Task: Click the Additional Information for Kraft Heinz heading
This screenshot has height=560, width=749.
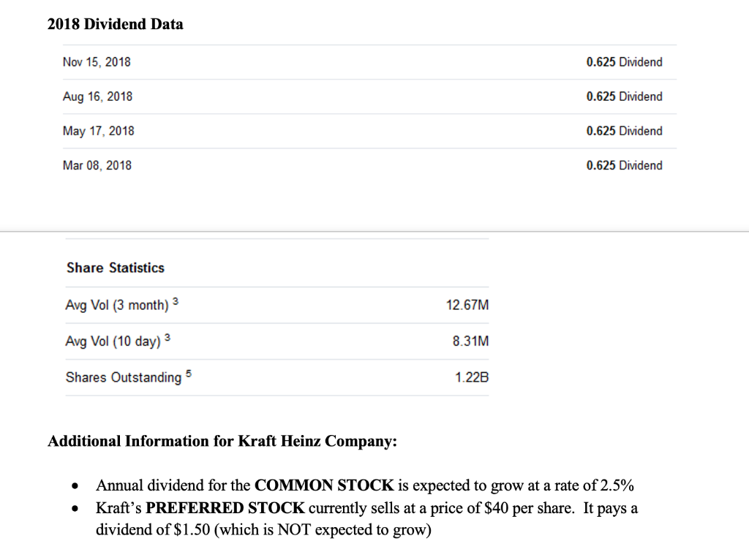Action: pyautogui.click(x=222, y=441)
